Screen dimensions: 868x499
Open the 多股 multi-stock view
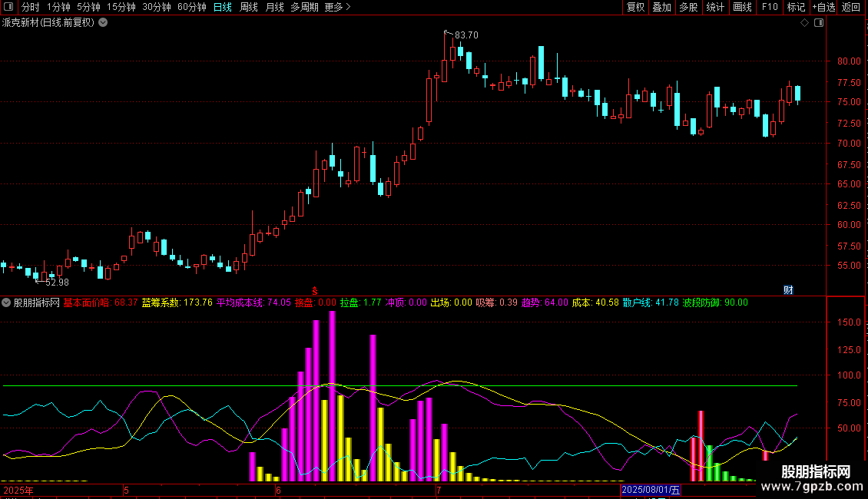688,7
